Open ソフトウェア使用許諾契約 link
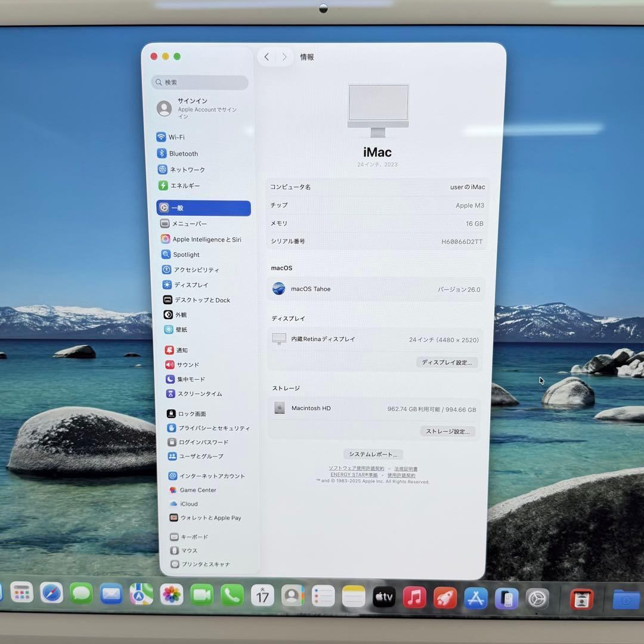Viewport: 644px width, 644px height. click(357, 468)
